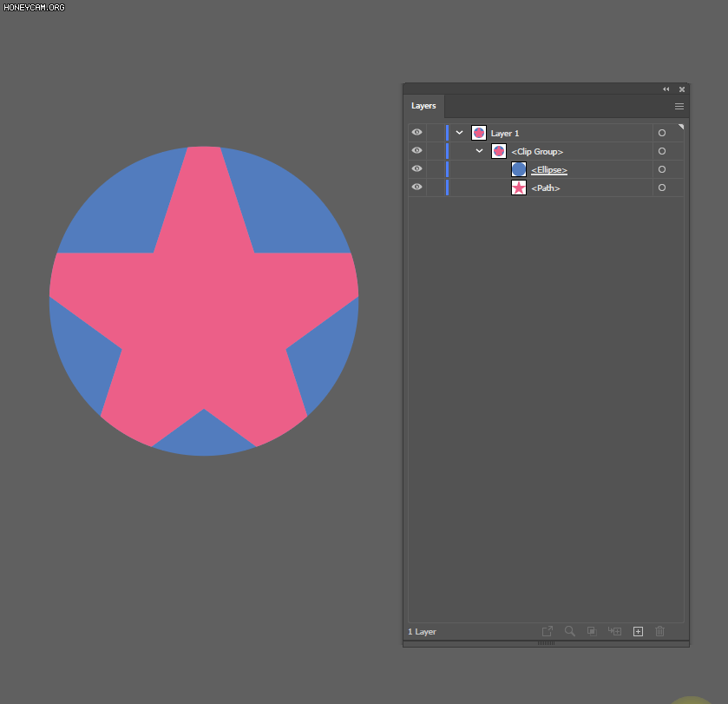The width and height of the screenshot is (728, 704).
Task: Close the Layers panel
Action: 681,89
